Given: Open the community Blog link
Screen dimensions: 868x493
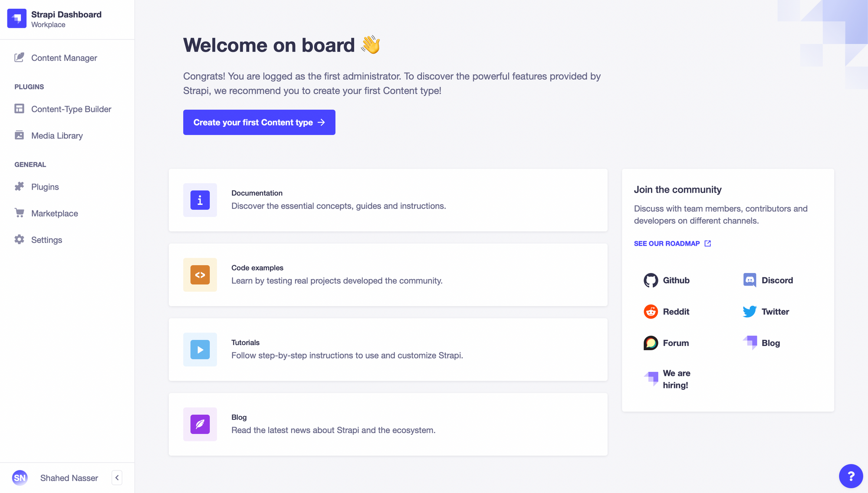Looking at the screenshot, I should coord(761,343).
